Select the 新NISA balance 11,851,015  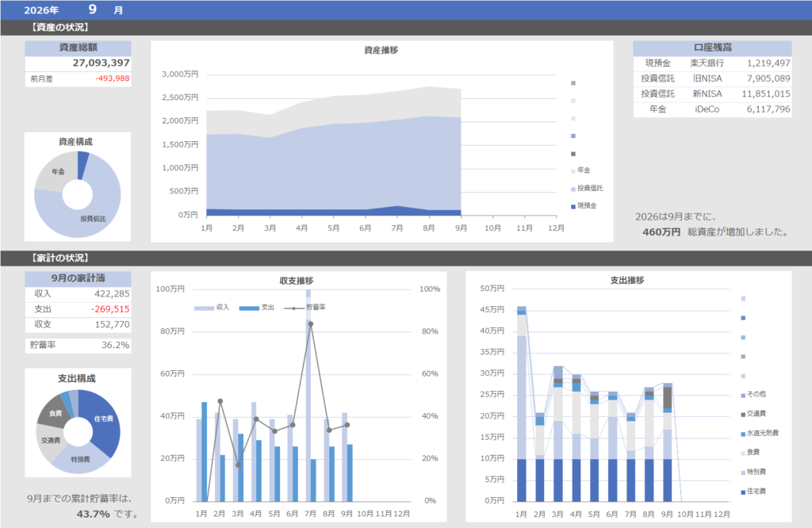pyautogui.click(x=766, y=94)
